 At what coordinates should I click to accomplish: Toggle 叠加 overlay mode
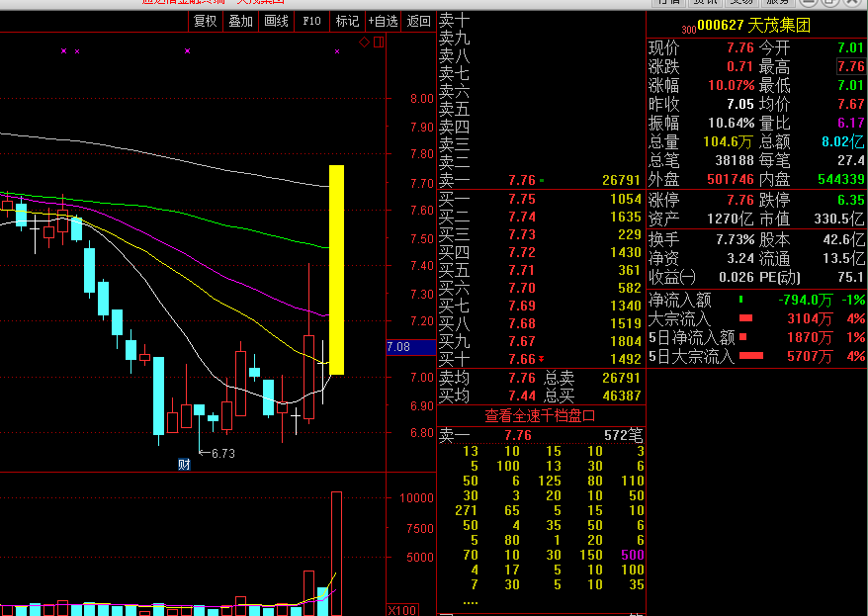241,21
